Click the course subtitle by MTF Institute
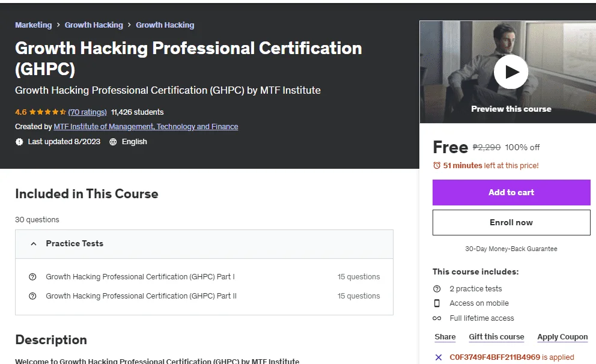The image size is (596, 364). tap(168, 91)
